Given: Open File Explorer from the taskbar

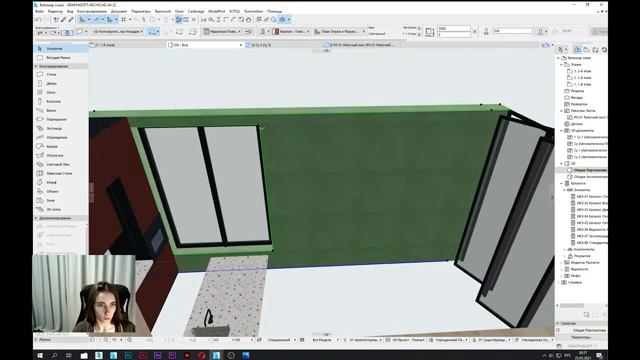Looking at the screenshot, I should click(x=84, y=356).
